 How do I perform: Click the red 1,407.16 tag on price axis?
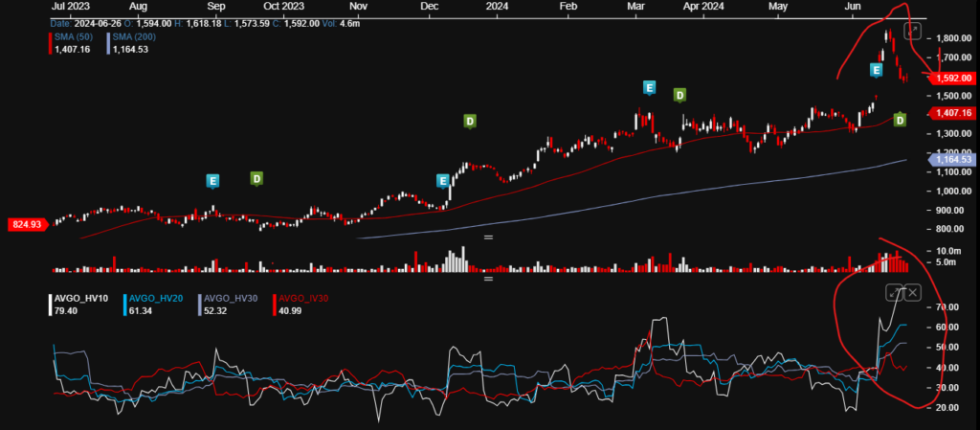click(x=950, y=113)
